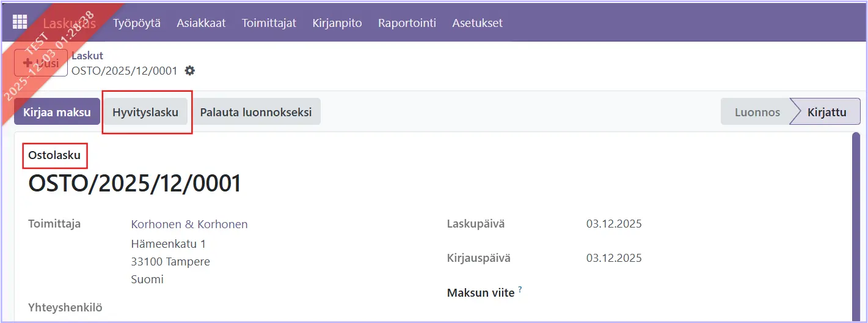The height and width of the screenshot is (323, 868).
Task: Expand the Raportointi menu
Action: [x=407, y=23]
